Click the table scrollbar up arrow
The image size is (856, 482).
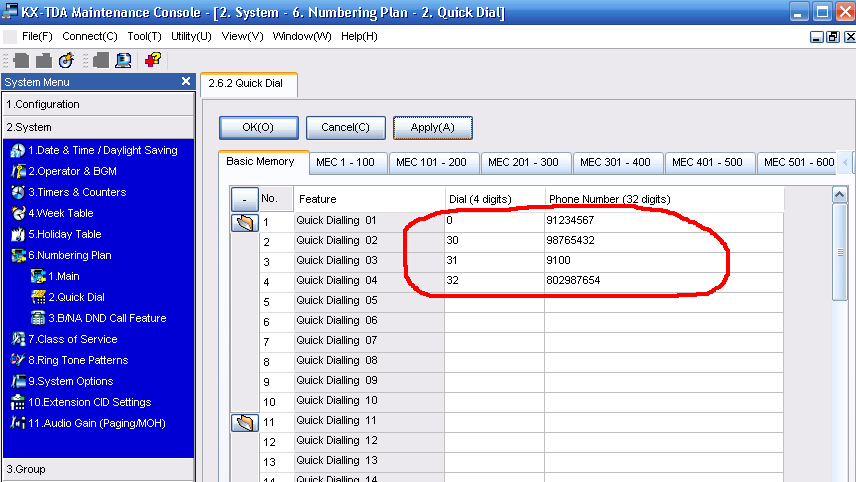pyautogui.click(x=839, y=194)
